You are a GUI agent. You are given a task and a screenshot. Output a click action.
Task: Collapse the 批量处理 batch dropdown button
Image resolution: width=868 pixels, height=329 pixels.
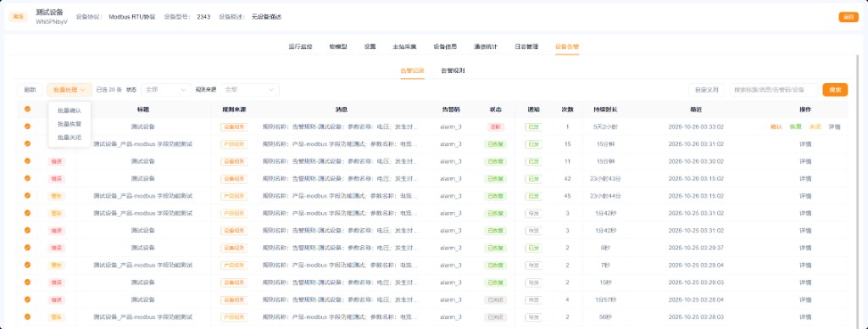click(70, 90)
